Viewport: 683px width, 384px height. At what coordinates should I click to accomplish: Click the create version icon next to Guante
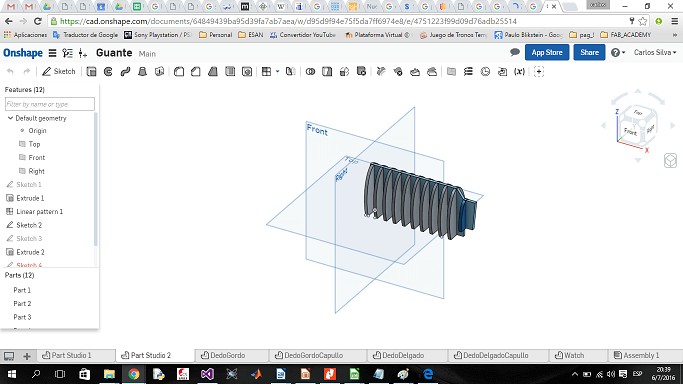83,53
